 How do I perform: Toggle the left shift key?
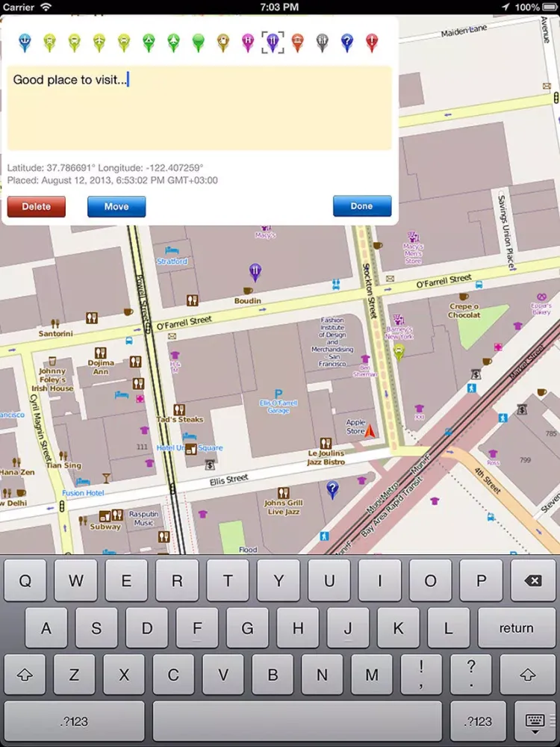tap(25, 675)
